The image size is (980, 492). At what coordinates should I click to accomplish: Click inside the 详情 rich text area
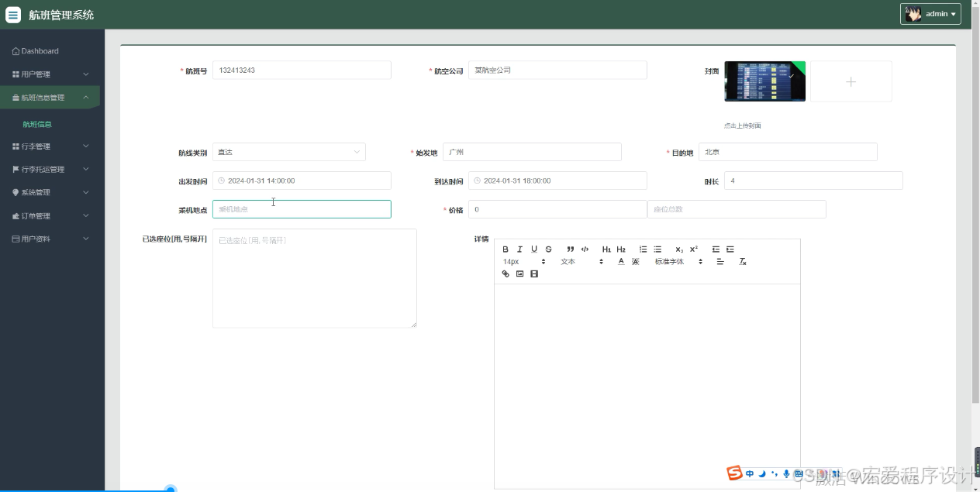point(647,386)
